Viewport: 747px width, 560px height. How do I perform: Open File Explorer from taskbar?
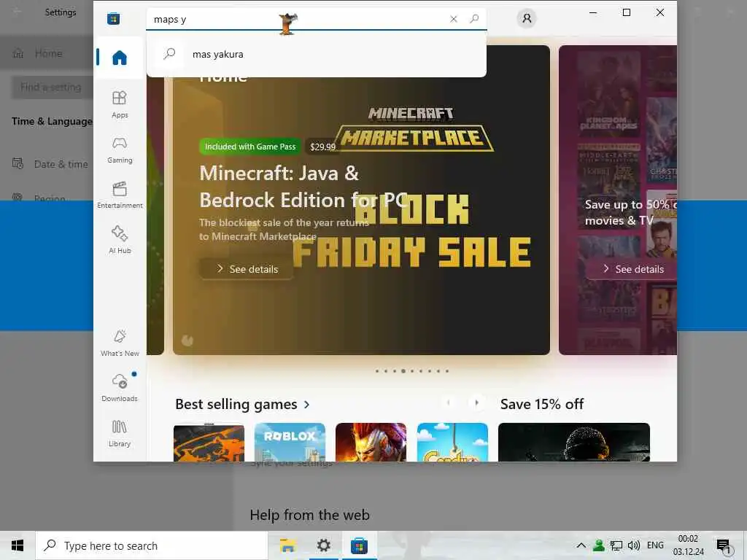(x=287, y=545)
